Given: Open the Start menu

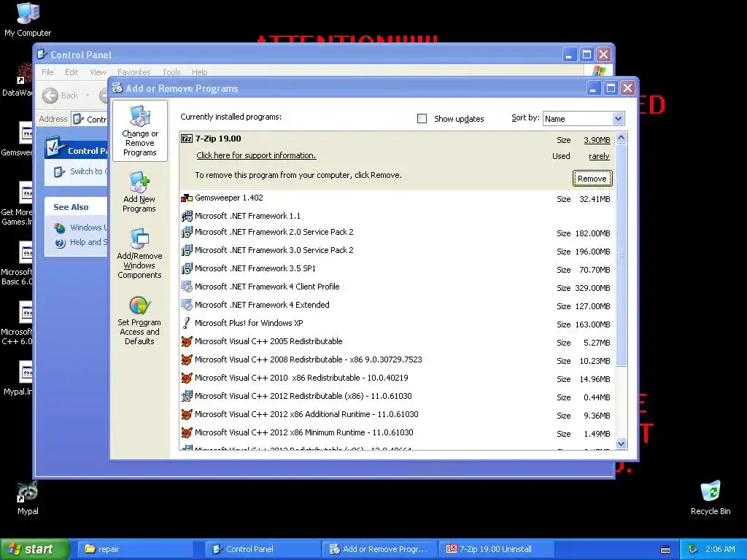Looking at the screenshot, I should click(34, 549).
